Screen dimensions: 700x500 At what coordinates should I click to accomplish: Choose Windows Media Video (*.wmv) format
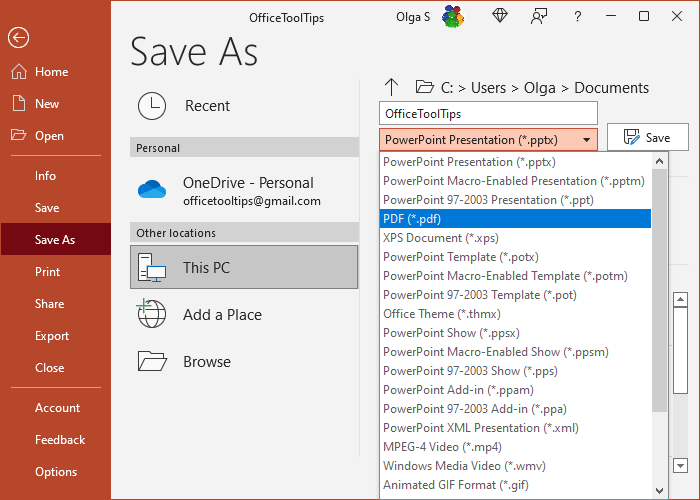[x=515, y=466]
